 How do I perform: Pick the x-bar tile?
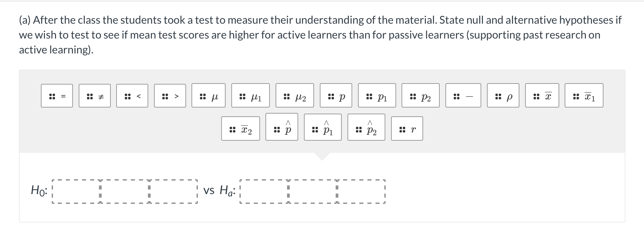click(543, 96)
